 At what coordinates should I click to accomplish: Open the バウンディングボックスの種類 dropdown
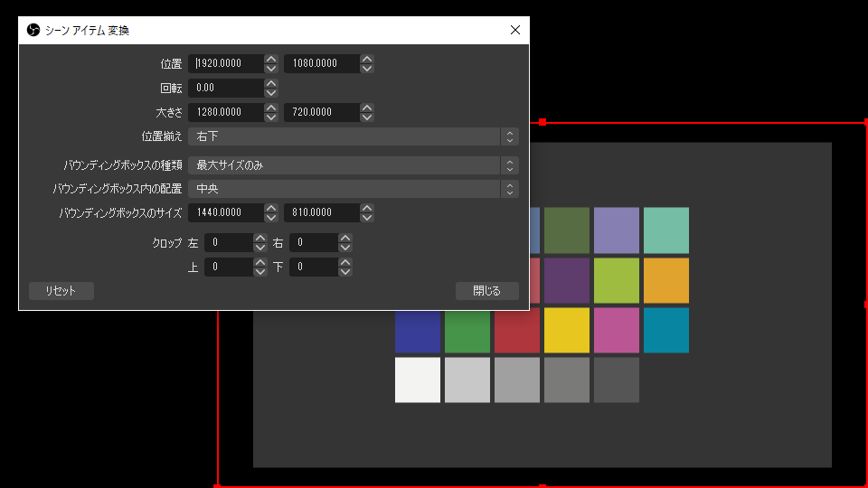click(353, 165)
